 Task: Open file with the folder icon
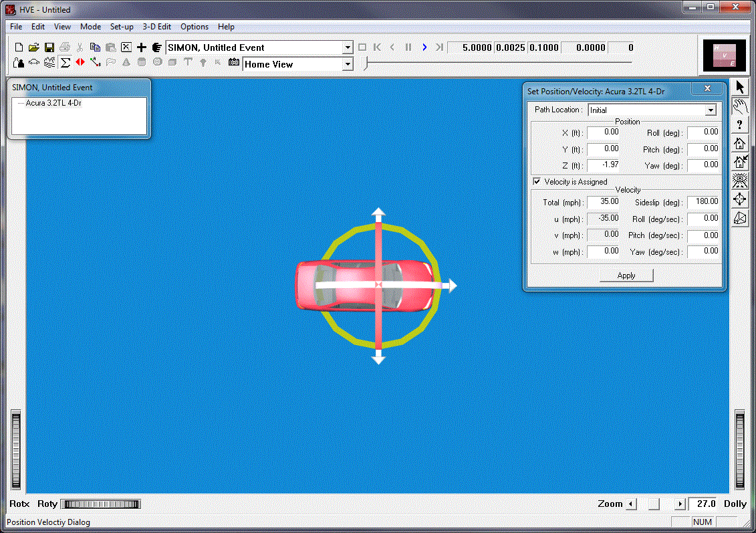coord(34,47)
